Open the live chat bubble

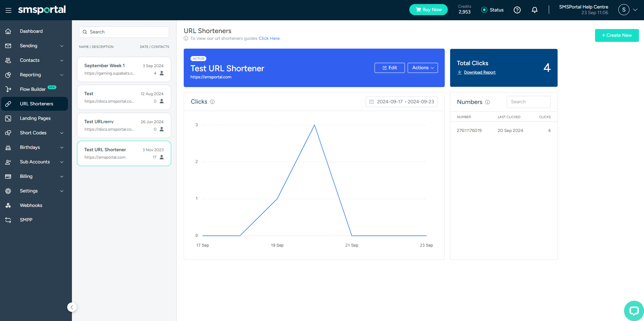[634, 311]
